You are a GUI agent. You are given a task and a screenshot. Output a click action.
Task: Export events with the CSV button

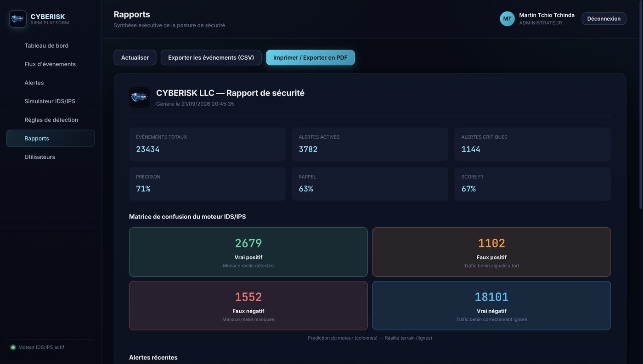[x=211, y=57]
